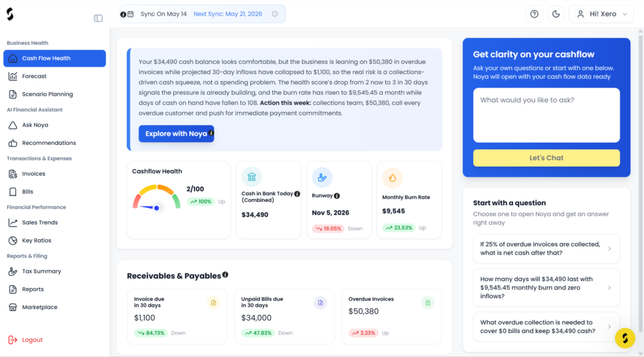The image size is (644, 357).
Task: Click chevron on cover $0 bills question
Action: tap(609, 327)
